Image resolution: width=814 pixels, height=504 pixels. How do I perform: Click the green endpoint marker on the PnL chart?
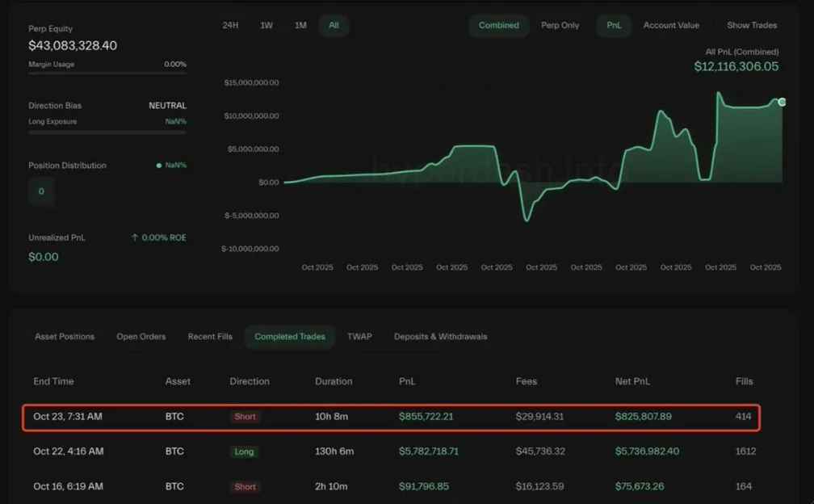781,103
